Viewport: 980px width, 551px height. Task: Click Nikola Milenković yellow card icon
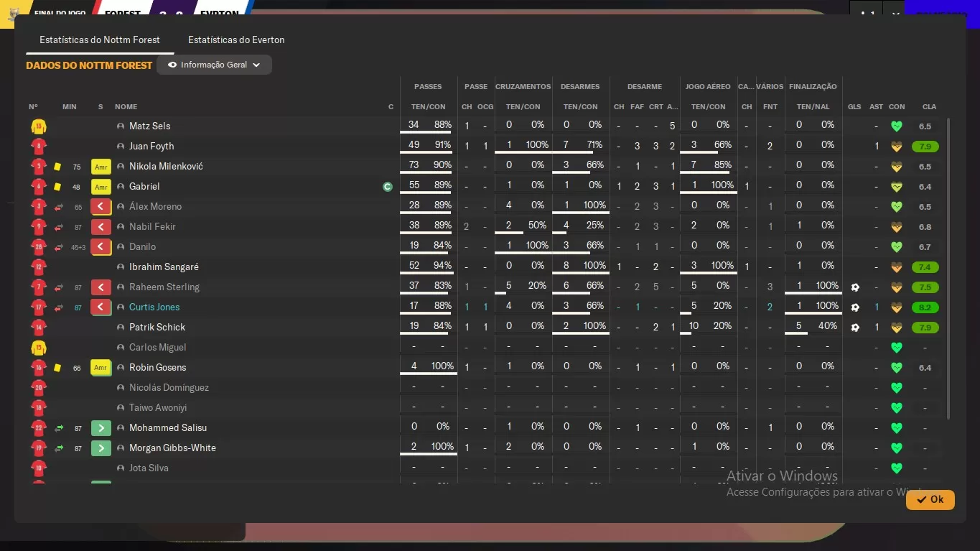coord(57,167)
